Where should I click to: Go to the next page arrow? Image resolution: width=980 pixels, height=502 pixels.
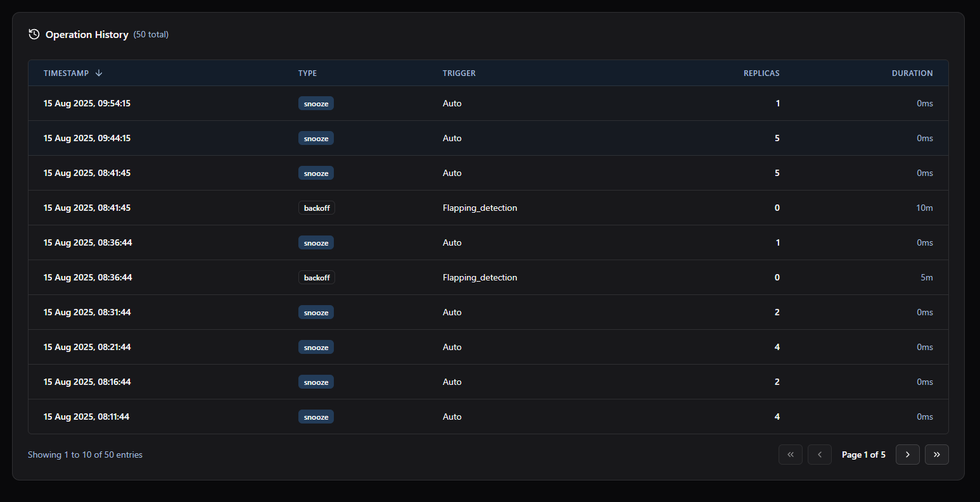907,455
